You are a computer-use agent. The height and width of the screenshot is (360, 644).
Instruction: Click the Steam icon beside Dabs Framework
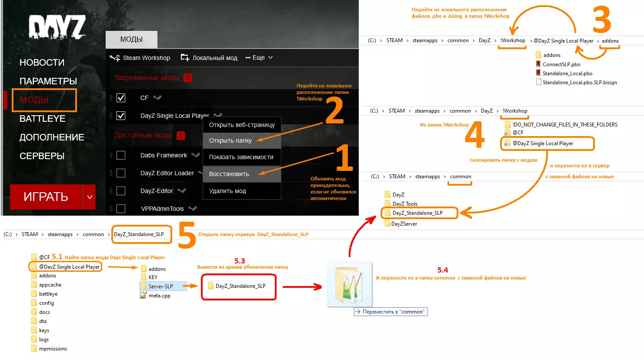click(196, 155)
